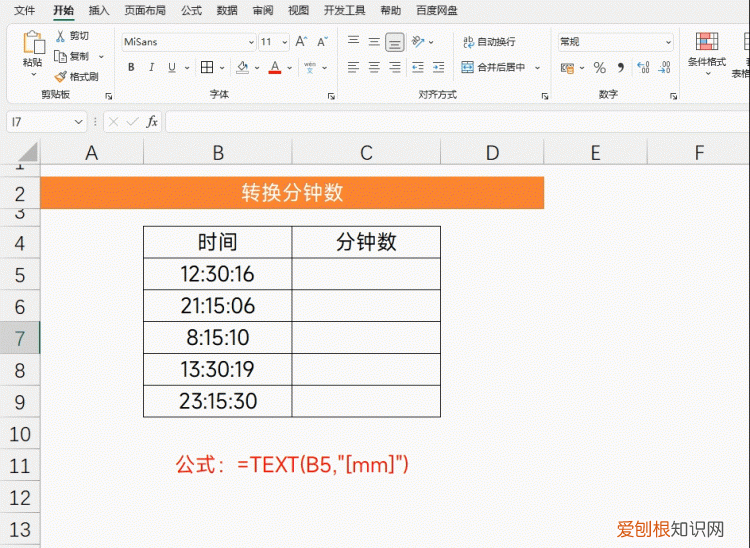Open the MiSans font name dropdown
The height and width of the screenshot is (548, 750).
[x=252, y=42]
